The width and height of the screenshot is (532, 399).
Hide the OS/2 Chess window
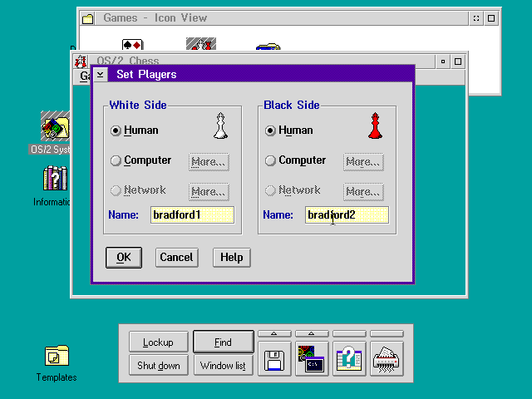tap(443, 62)
